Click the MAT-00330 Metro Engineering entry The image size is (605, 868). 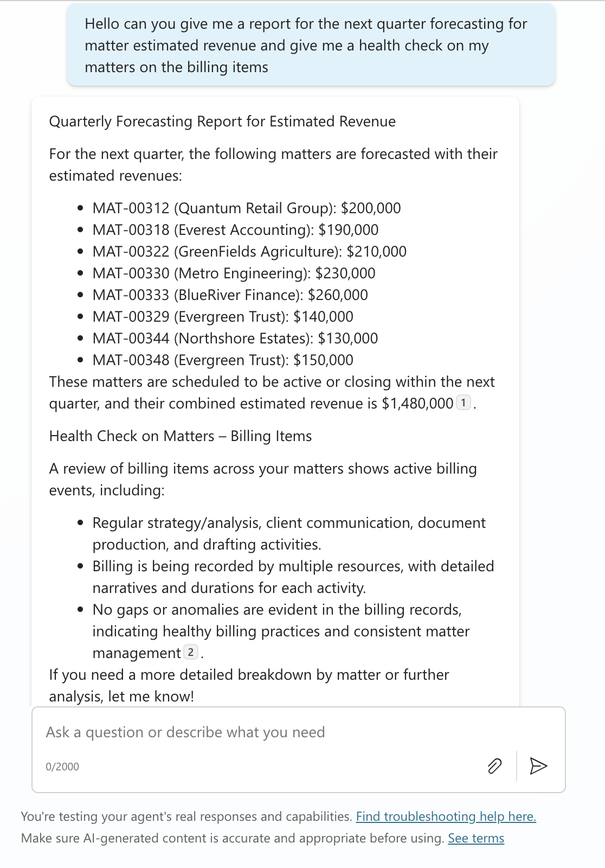click(234, 273)
